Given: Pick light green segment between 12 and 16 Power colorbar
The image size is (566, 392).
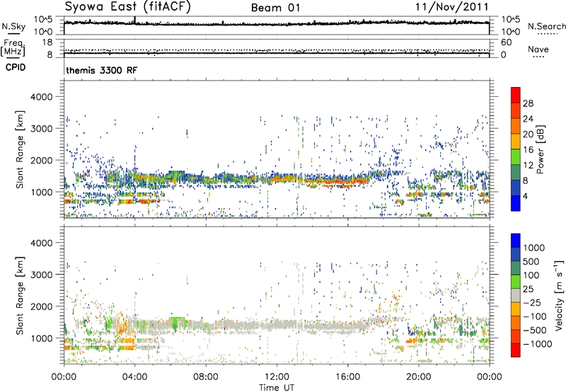Looking at the screenshot, I should (516, 157).
